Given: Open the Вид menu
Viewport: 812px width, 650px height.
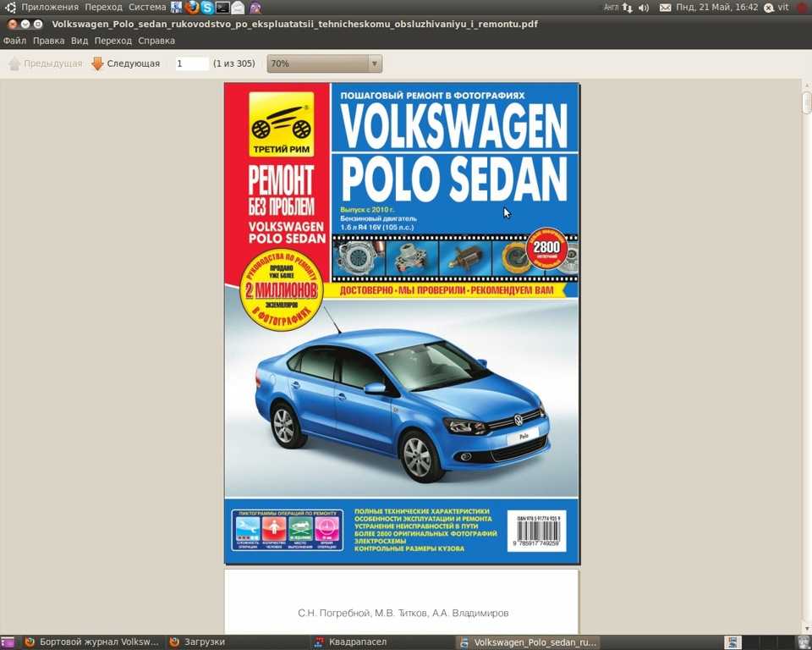Looking at the screenshot, I should 80,41.
